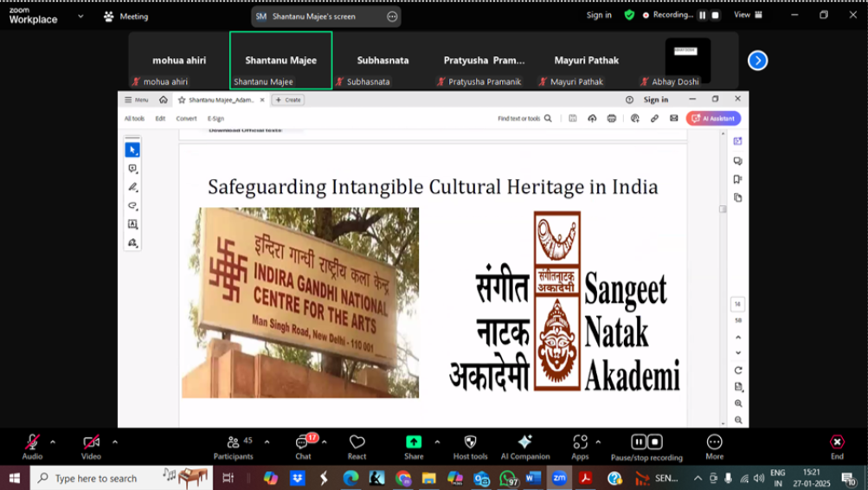Click the green encryption shield icon
The height and width of the screenshot is (490, 868).
coord(629,15)
